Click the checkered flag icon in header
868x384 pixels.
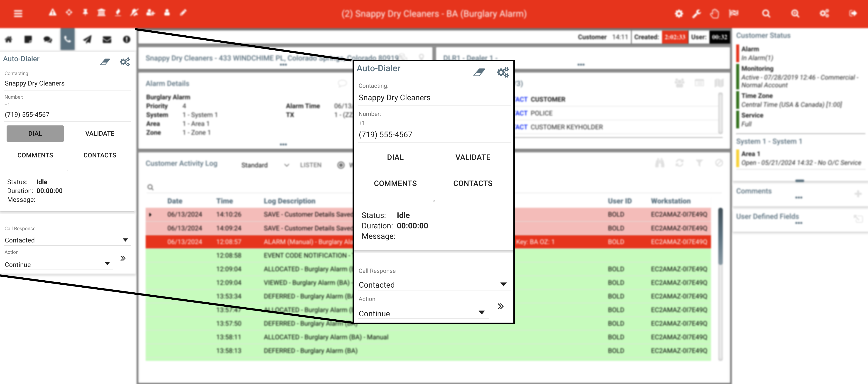click(733, 13)
